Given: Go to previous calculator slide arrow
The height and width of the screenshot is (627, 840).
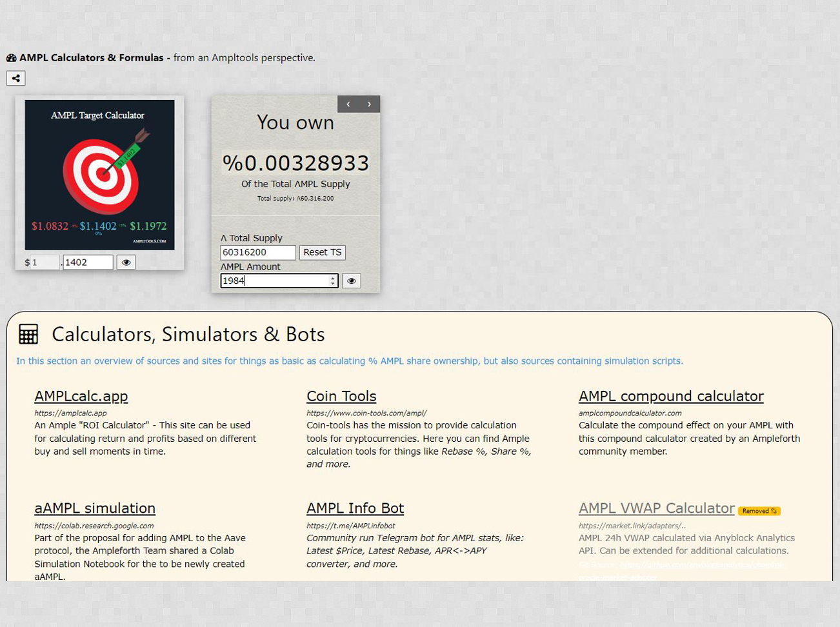Looking at the screenshot, I should [x=348, y=104].
